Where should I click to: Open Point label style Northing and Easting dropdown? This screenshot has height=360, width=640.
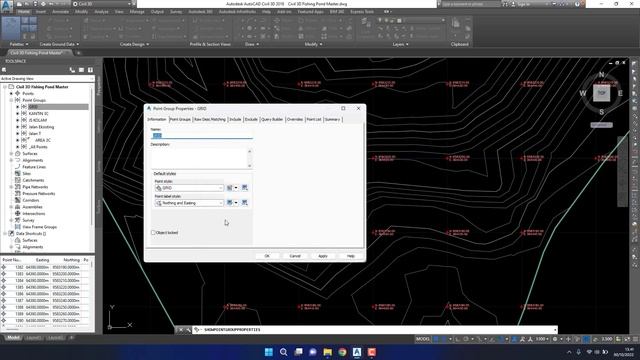[x=189, y=203]
